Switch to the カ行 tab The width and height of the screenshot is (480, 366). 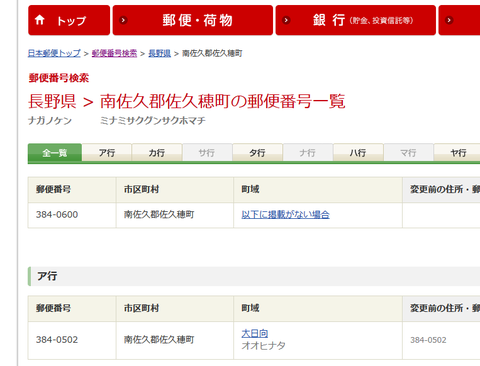coord(157,153)
